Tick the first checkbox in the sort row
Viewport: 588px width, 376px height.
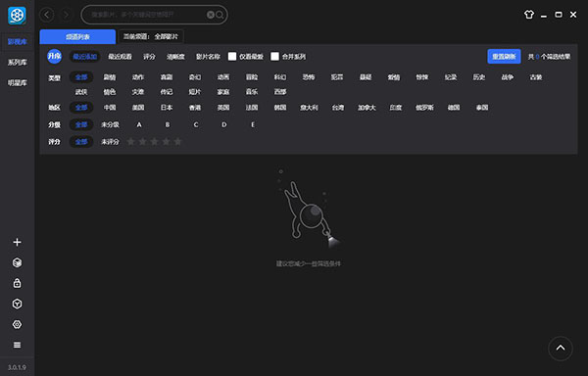tap(232, 57)
